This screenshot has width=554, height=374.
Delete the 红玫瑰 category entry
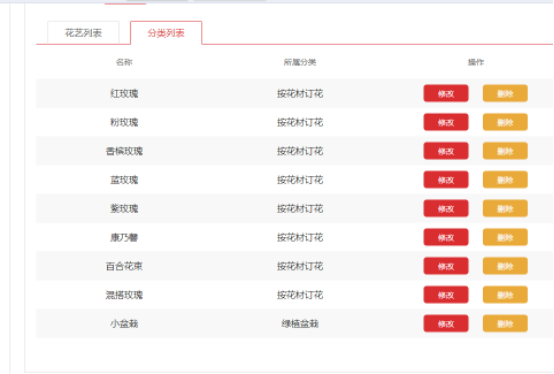(505, 93)
